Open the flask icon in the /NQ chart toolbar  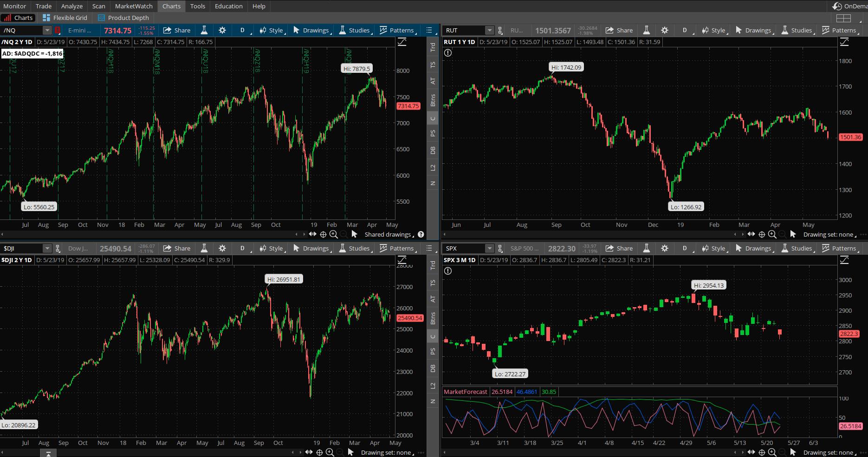click(x=204, y=30)
